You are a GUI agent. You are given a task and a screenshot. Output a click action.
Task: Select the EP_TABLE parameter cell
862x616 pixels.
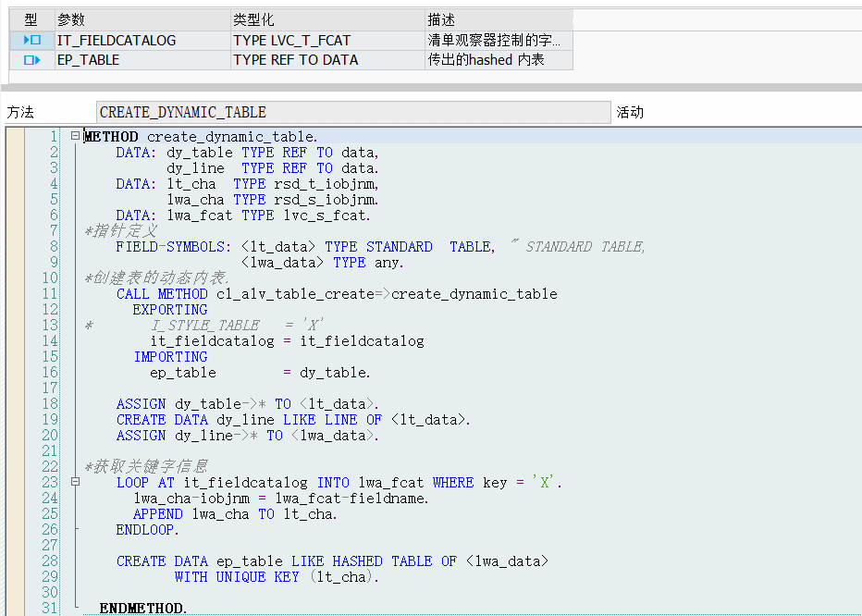point(143,60)
